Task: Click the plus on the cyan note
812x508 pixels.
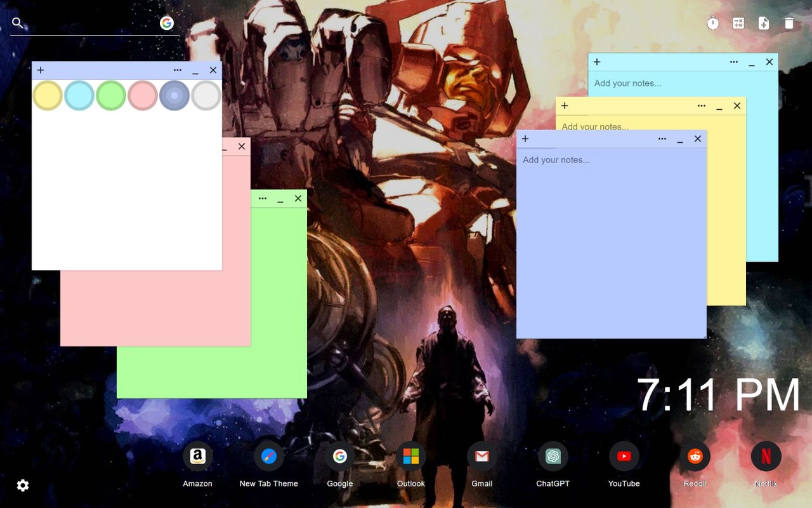Action: point(597,62)
